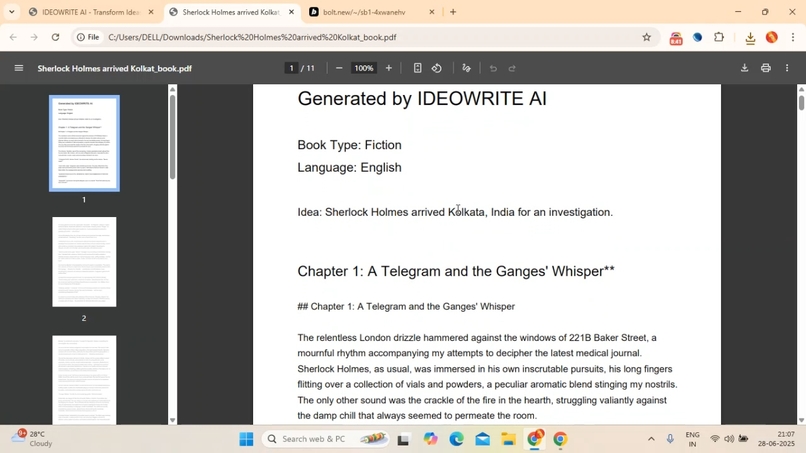Viewport: 806px width, 453px height.
Task: Close the IDEOWRITE AI tab
Action: pos(151,12)
